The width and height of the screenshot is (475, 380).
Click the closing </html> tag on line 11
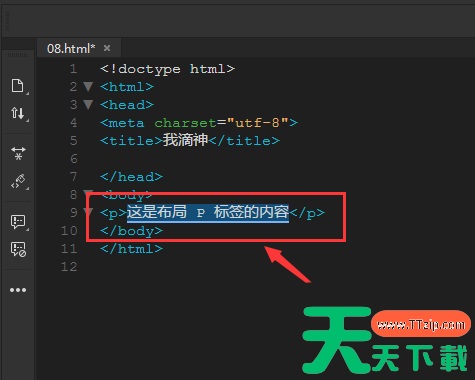[132, 249]
